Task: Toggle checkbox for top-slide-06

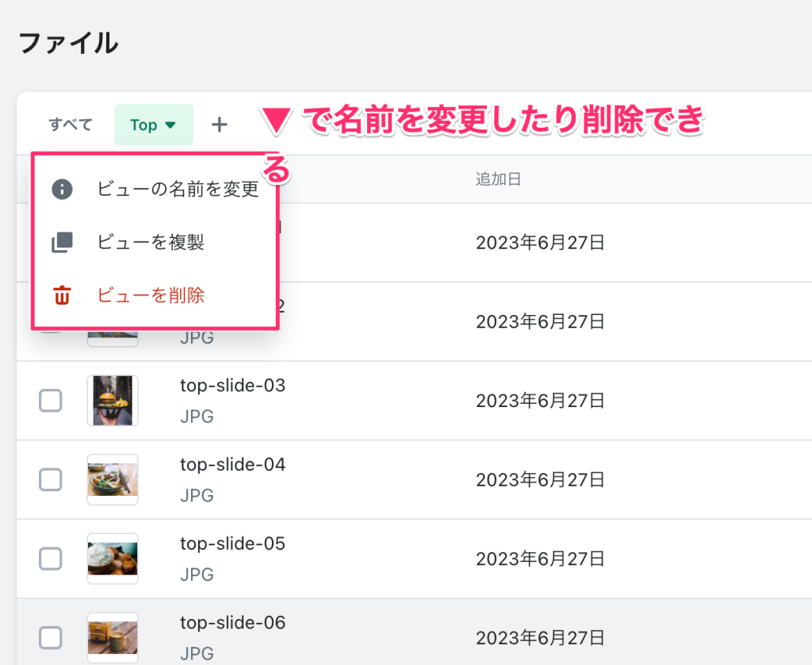Action: click(51, 637)
